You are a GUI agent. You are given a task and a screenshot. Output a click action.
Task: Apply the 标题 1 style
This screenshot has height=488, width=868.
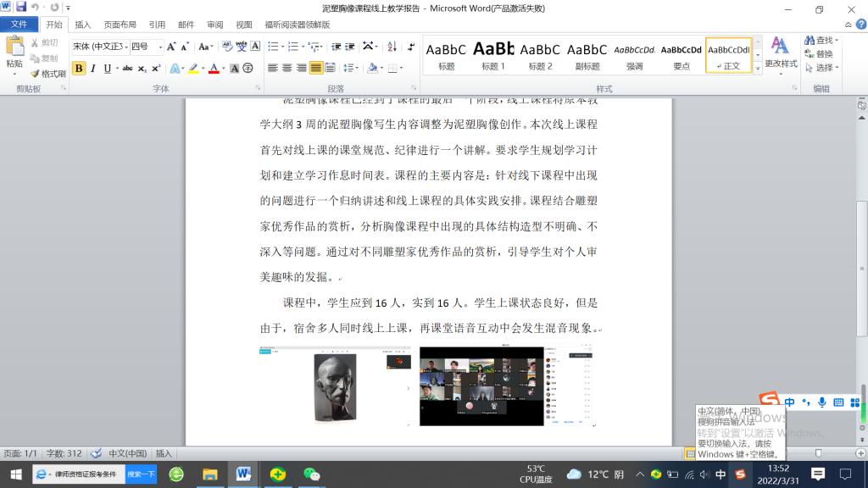tap(493, 55)
